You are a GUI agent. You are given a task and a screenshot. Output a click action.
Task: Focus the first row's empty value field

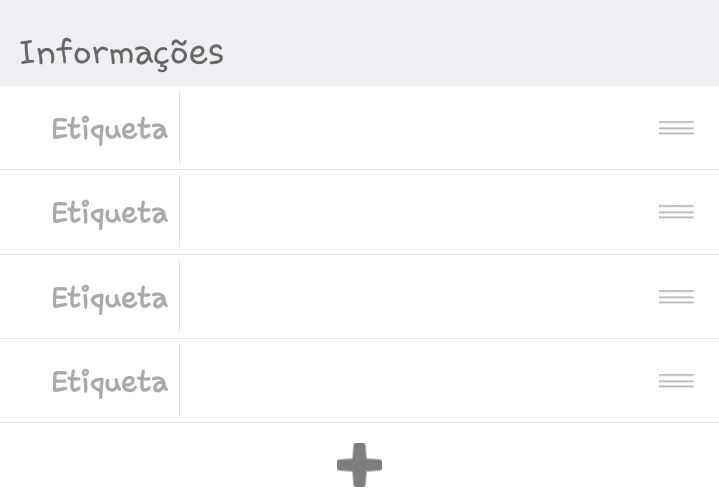[417, 127]
